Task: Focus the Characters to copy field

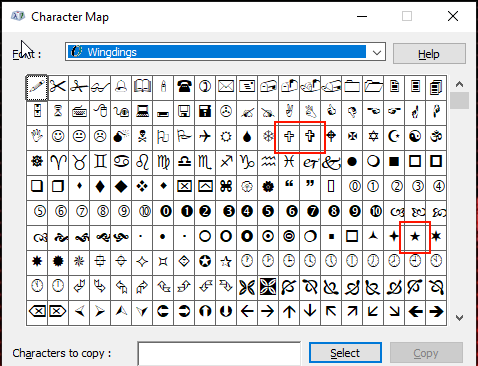Action: 219,353
